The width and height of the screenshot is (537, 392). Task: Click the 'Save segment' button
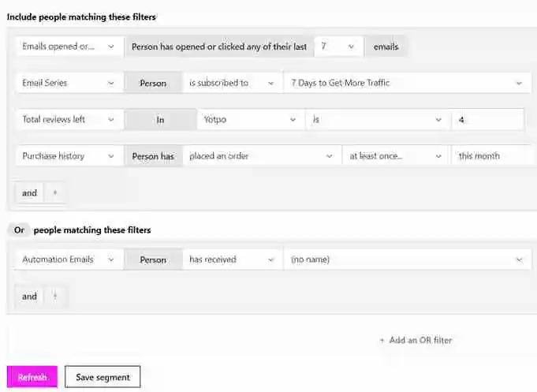(x=103, y=377)
